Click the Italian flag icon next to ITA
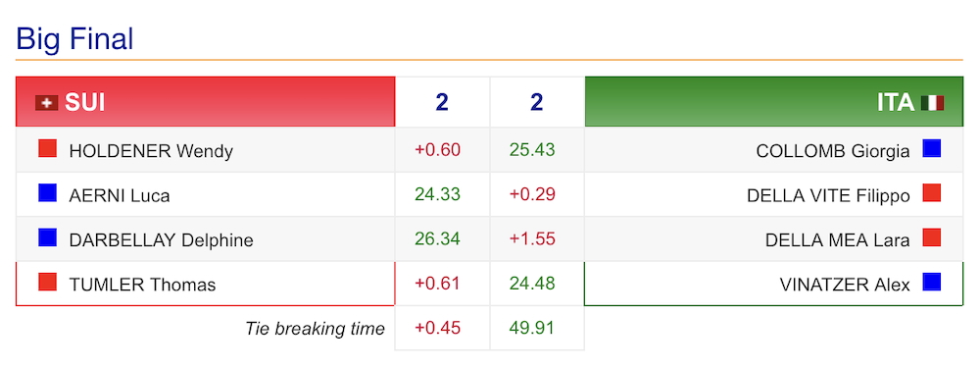 (933, 103)
